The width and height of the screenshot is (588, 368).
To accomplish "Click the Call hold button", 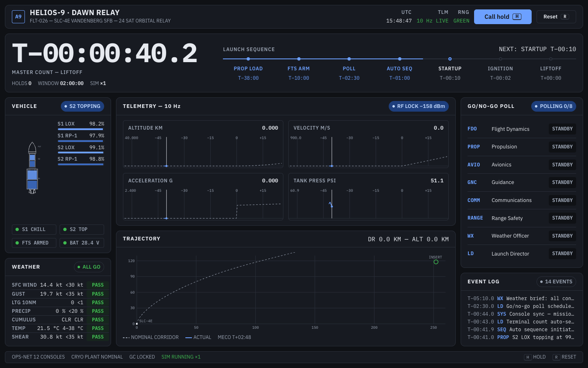I will tap(503, 17).
